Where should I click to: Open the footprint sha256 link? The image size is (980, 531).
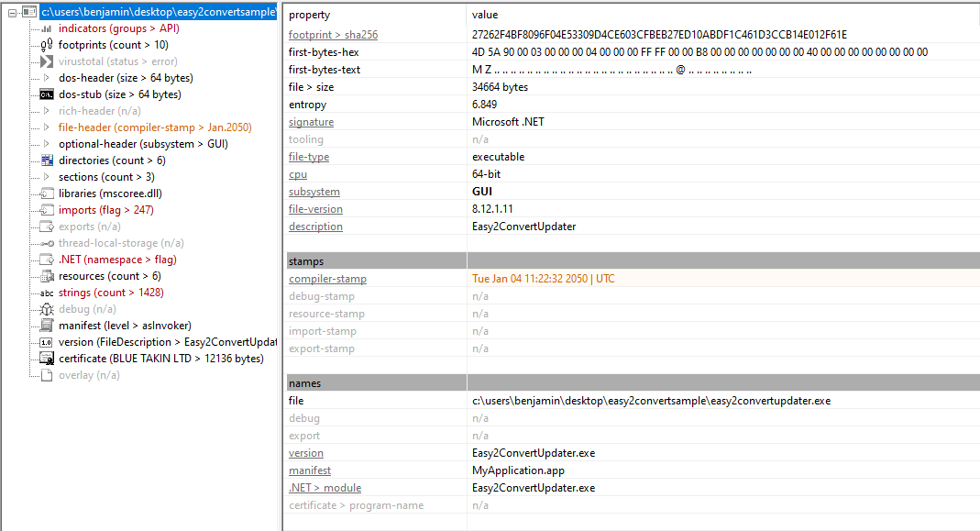[x=334, y=34]
